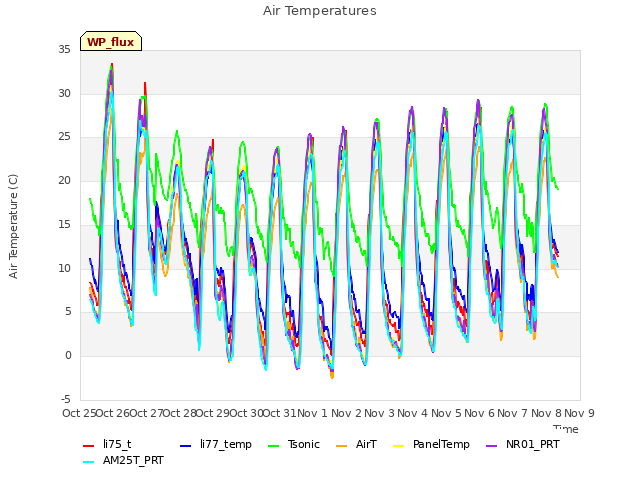The image size is (640, 480).
Task: Select the AirT legend label
Action: click(366, 444)
